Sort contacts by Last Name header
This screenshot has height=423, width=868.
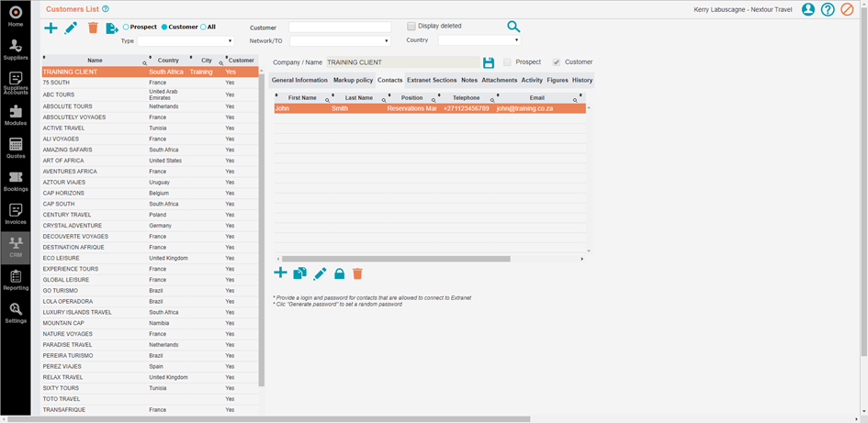(358, 97)
